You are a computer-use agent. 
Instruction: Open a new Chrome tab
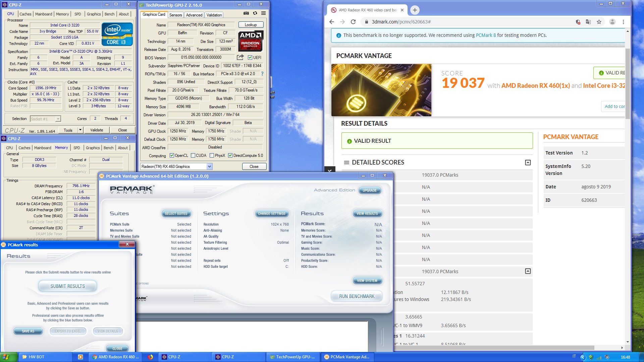(x=415, y=10)
